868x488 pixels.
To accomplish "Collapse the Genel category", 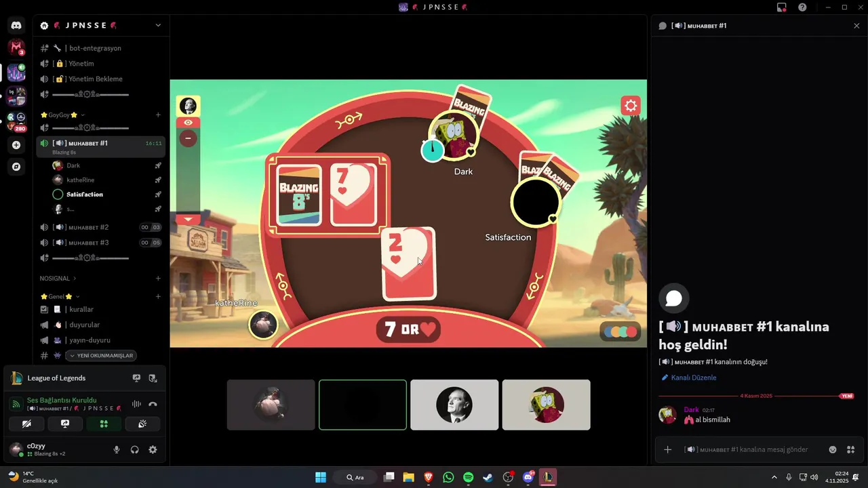I will (60, 297).
